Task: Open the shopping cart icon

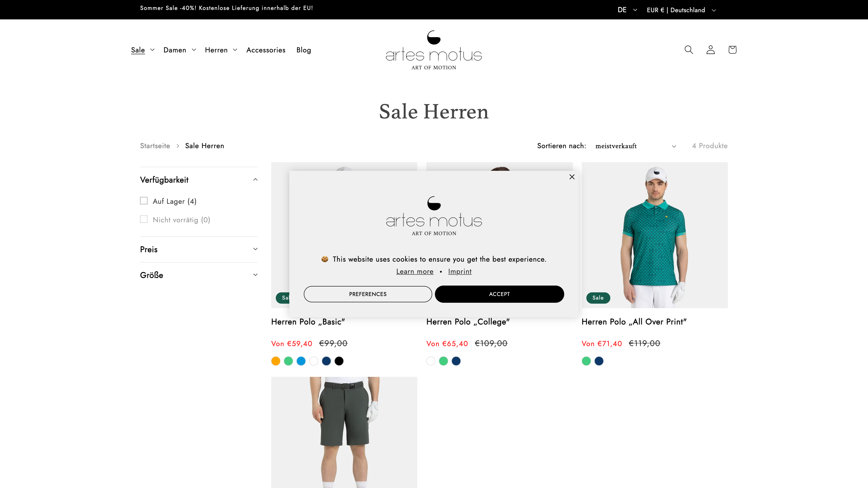Action: [x=732, y=50]
